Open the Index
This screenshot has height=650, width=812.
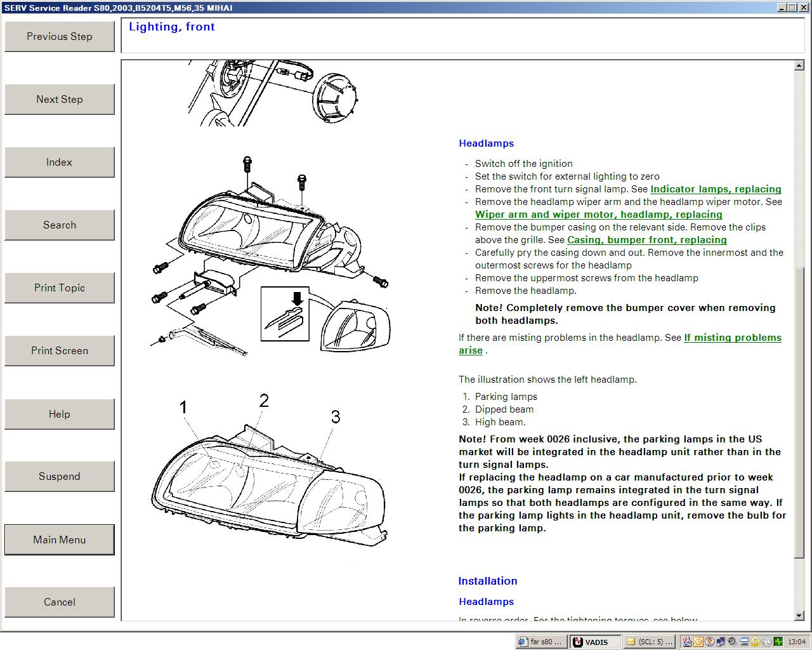[60, 162]
